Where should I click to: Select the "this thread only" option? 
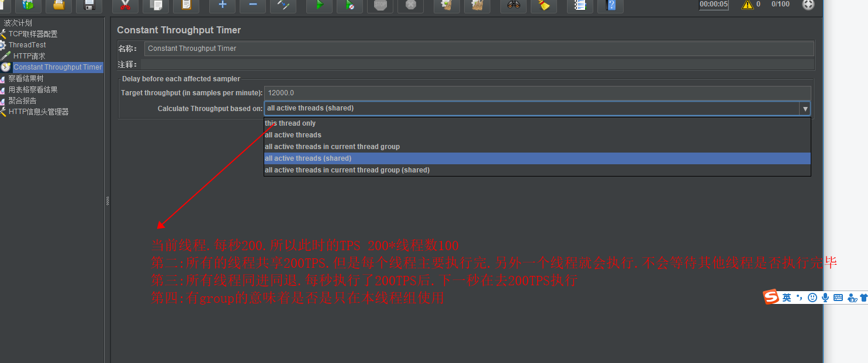point(290,123)
